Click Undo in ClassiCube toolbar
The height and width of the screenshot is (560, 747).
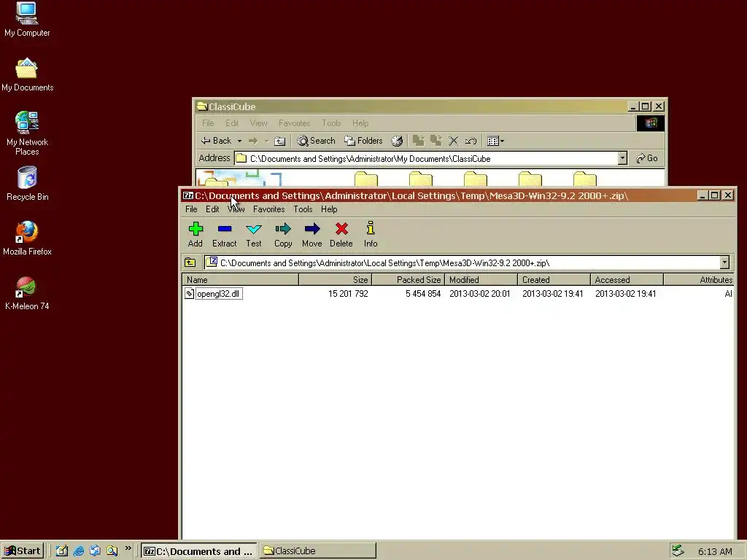(471, 141)
